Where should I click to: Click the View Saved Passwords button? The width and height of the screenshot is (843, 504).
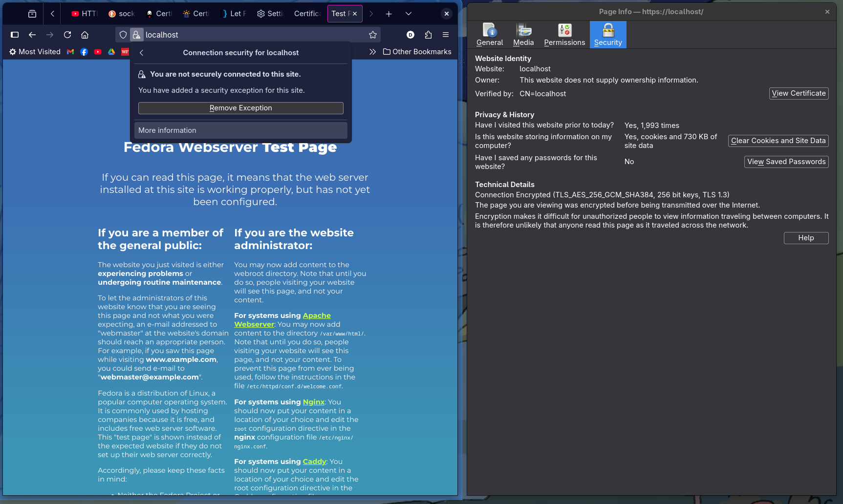pos(786,162)
